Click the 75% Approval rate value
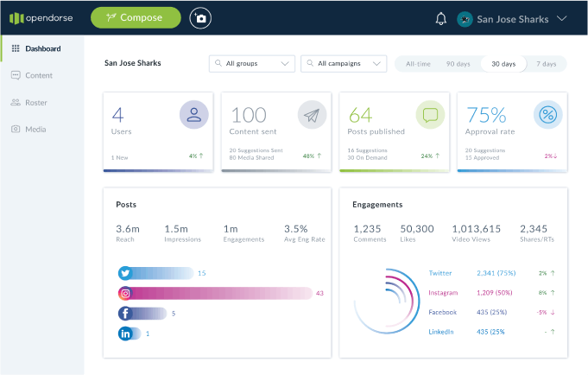 click(x=486, y=115)
